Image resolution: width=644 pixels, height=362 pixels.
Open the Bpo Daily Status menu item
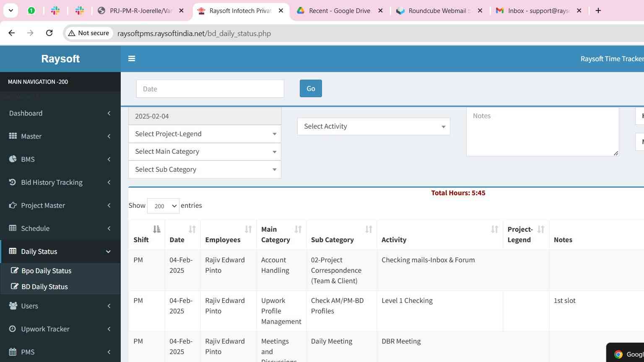46,271
